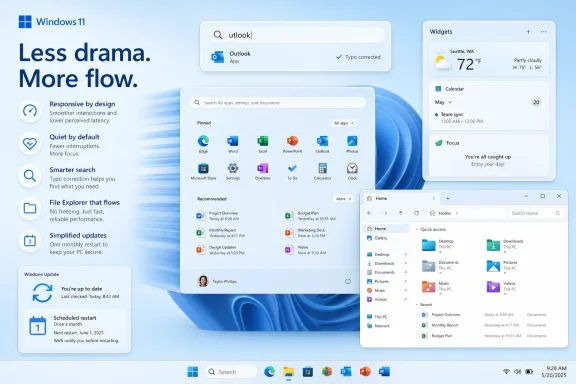Image resolution: width=576 pixels, height=384 pixels.
Task: Open Design Updates in Recommended list
Action: click(220, 250)
